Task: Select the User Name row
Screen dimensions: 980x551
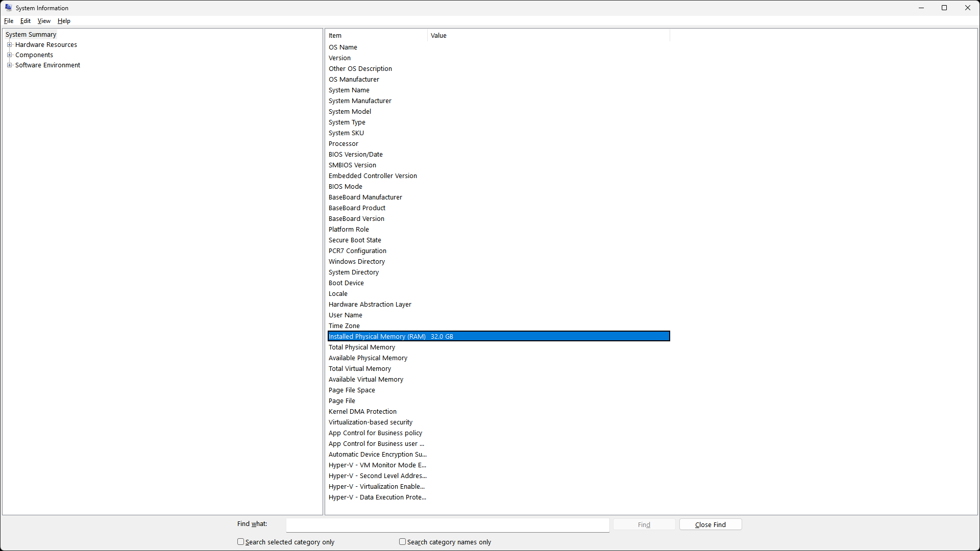Action: click(x=499, y=315)
